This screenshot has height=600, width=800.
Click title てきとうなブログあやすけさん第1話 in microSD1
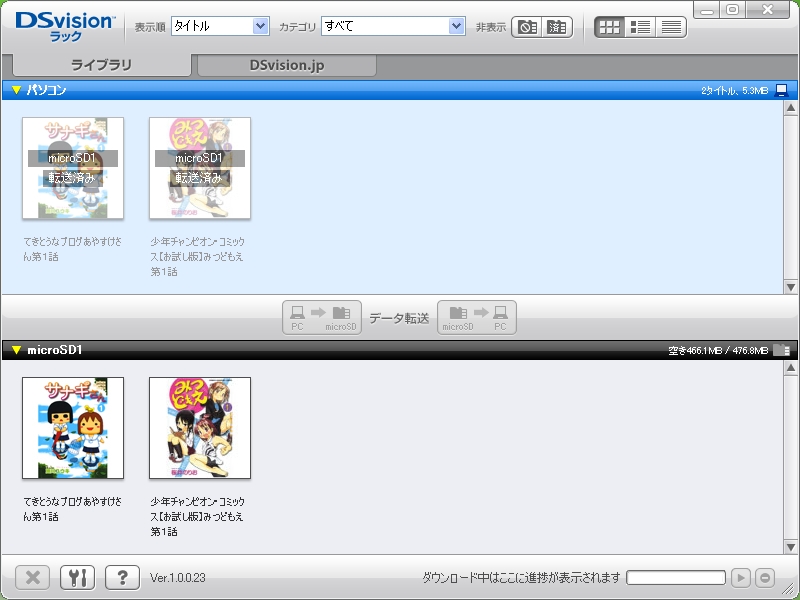pyautogui.click(x=72, y=509)
